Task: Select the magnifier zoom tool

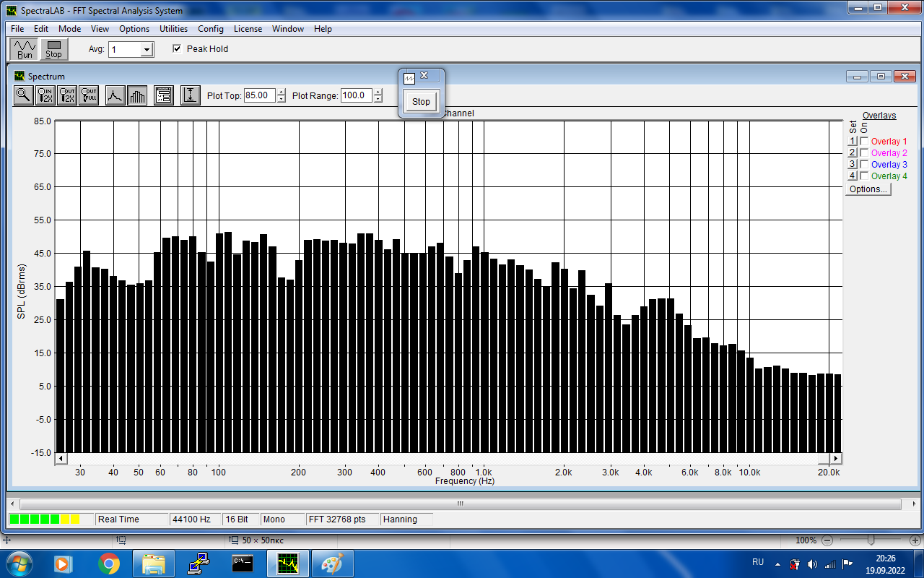Action: click(24, 95)
